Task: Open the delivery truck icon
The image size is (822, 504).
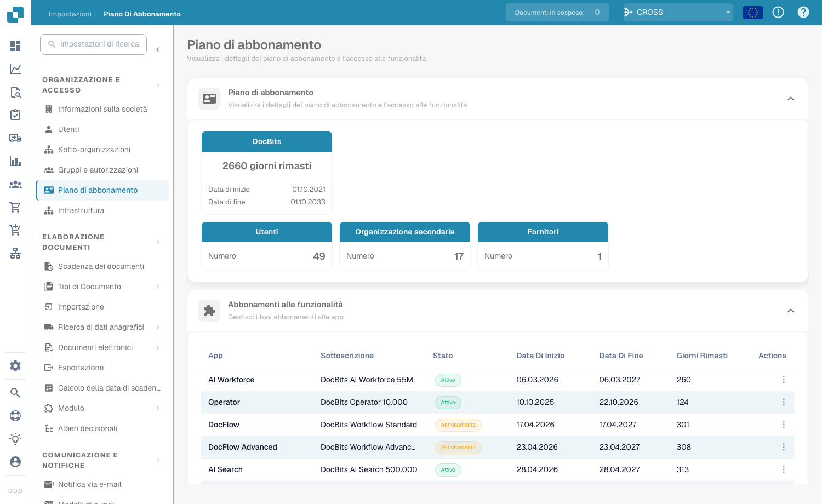Action: point(15,138)
